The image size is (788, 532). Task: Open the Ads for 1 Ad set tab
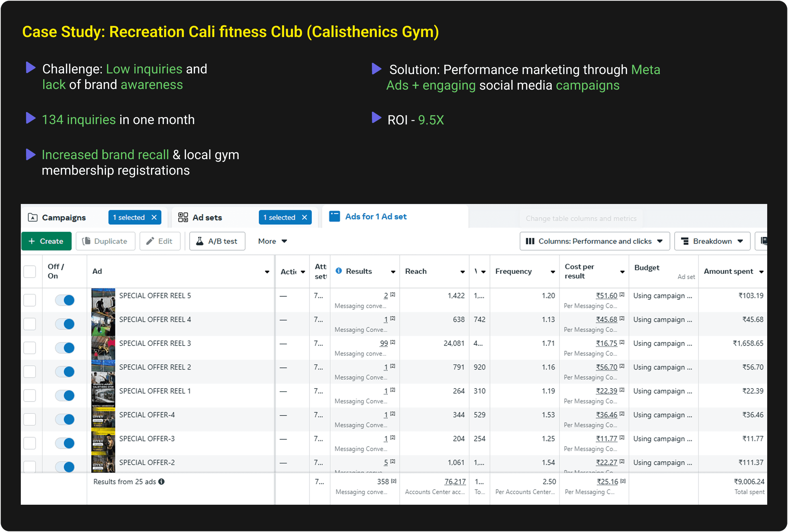click(375, 217)
